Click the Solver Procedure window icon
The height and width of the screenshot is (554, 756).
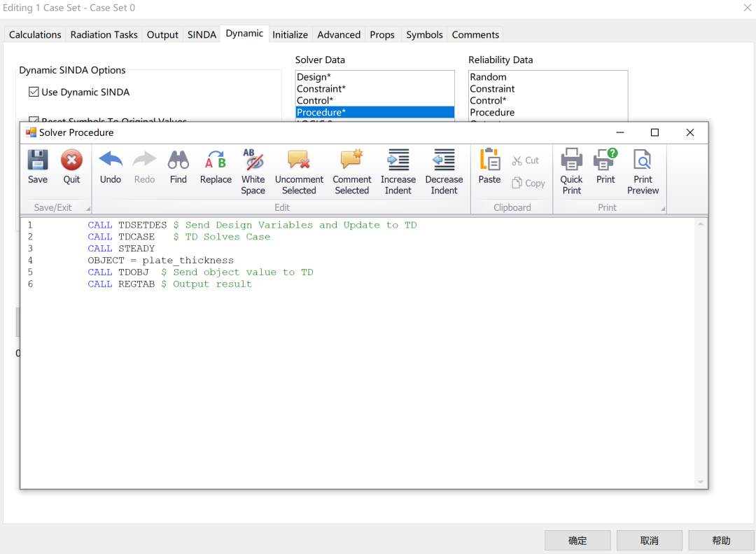(31, 132)
